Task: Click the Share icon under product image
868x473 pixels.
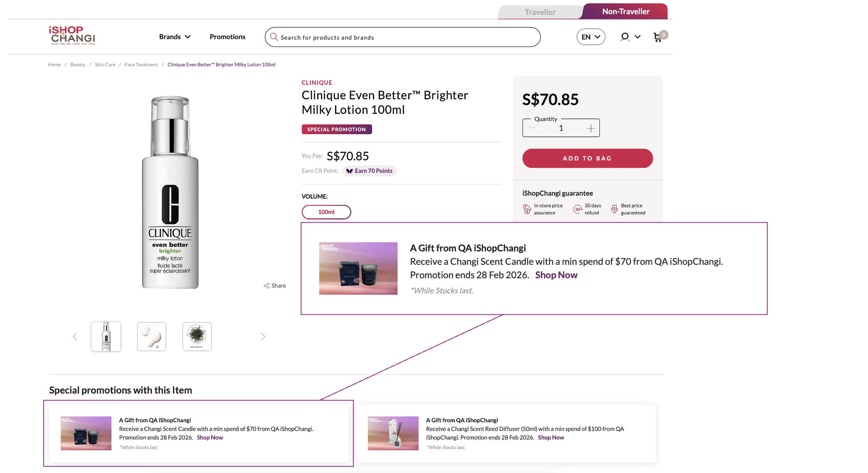Action: pos(266,286)
